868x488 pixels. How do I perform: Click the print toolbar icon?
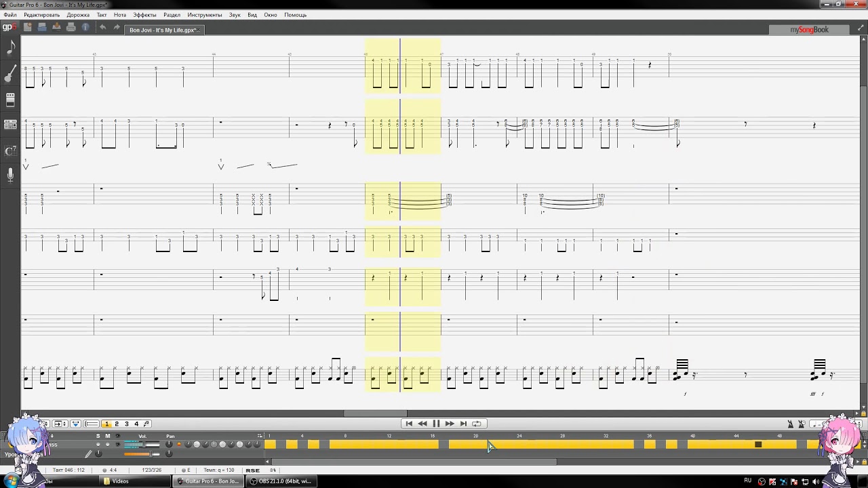[71, 27]
